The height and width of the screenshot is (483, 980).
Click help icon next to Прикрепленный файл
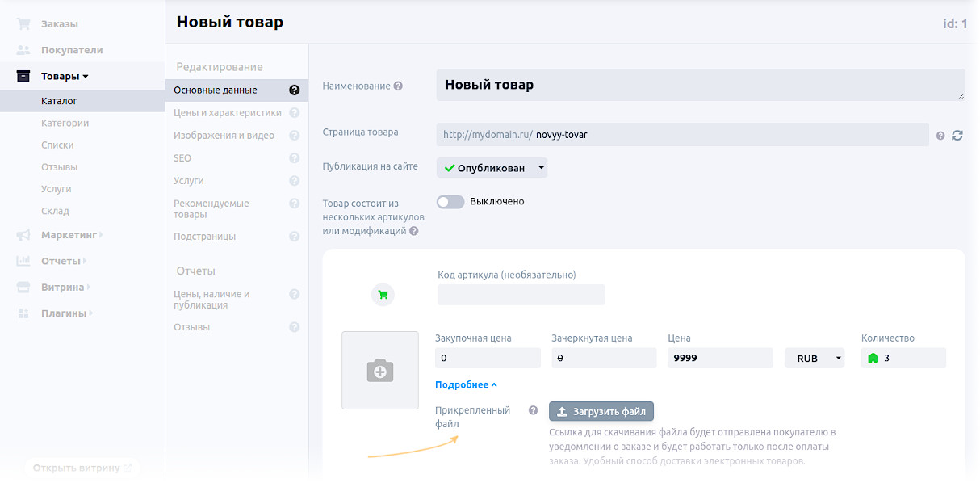(533, 410)
